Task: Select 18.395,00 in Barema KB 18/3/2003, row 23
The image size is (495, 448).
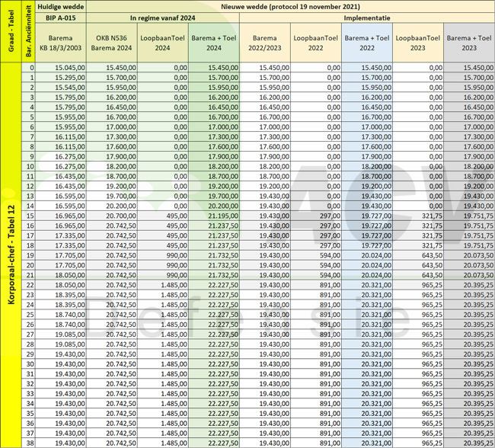Action: coord(61,295)
